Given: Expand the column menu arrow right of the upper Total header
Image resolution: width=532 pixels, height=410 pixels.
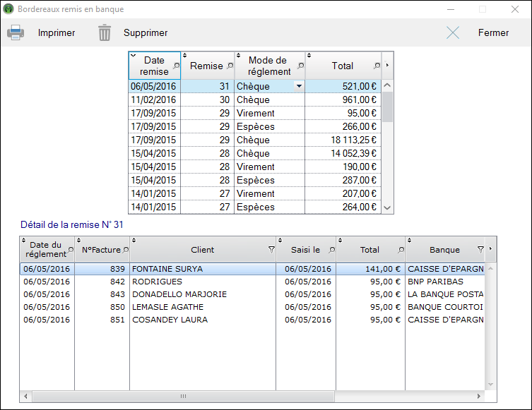Looking at the screenshot, I should 387,66.
